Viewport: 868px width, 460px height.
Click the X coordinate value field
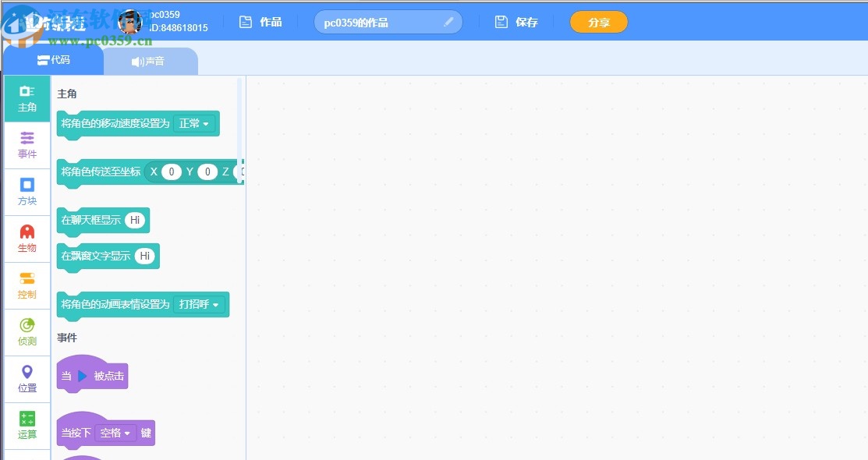[172, 172]
